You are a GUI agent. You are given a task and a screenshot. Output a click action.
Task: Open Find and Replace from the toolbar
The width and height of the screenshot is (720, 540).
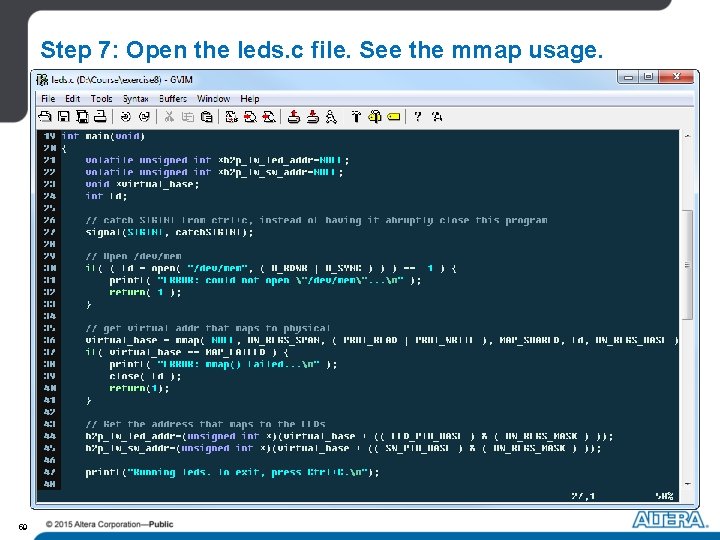click(231, 117)
